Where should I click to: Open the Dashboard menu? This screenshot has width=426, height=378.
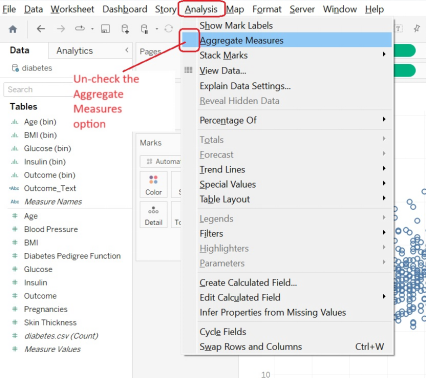(x=125, y=9)
